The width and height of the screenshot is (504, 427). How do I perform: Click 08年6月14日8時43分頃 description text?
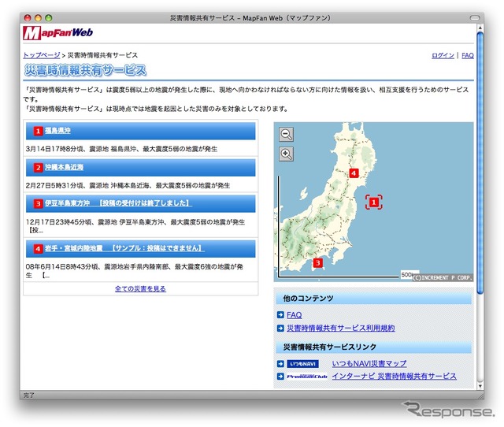[135, 271]
